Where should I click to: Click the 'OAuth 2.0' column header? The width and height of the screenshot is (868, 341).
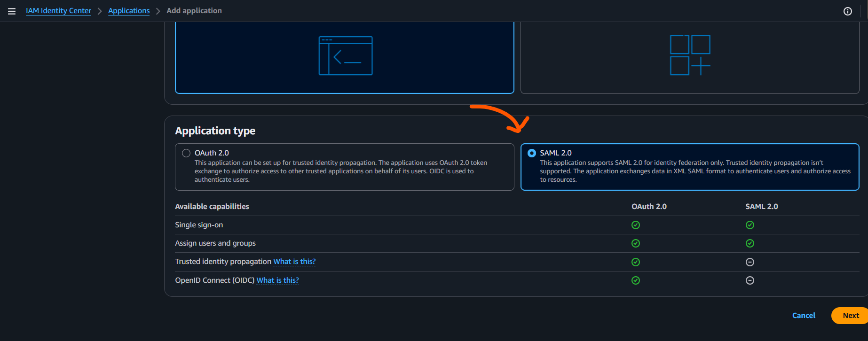point(649,207)
